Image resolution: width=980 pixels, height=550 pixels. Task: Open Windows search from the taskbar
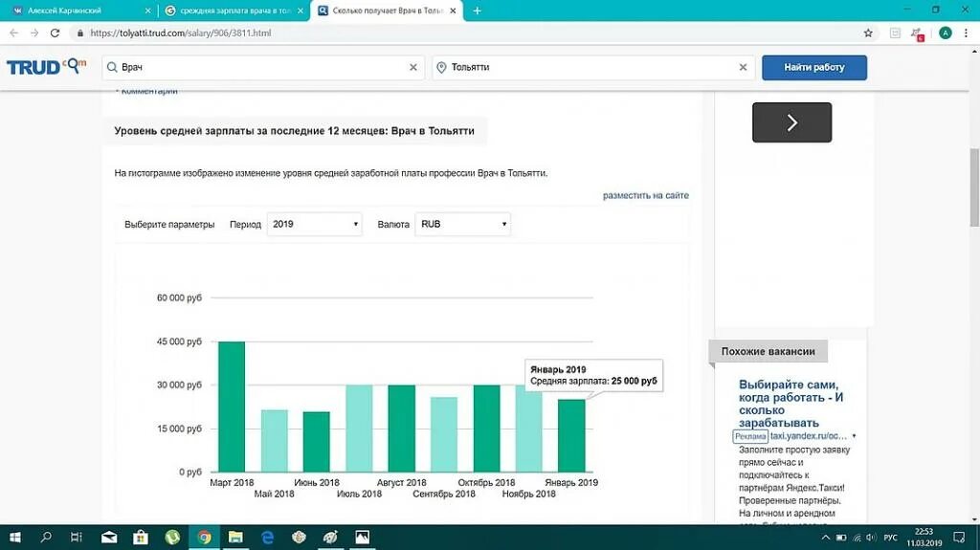[46, 538]
